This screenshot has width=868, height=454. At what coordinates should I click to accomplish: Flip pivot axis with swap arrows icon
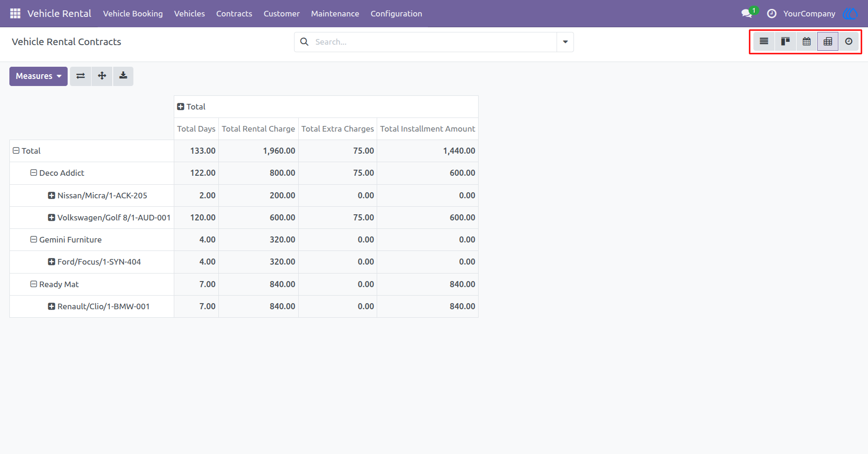pos(81,76)
